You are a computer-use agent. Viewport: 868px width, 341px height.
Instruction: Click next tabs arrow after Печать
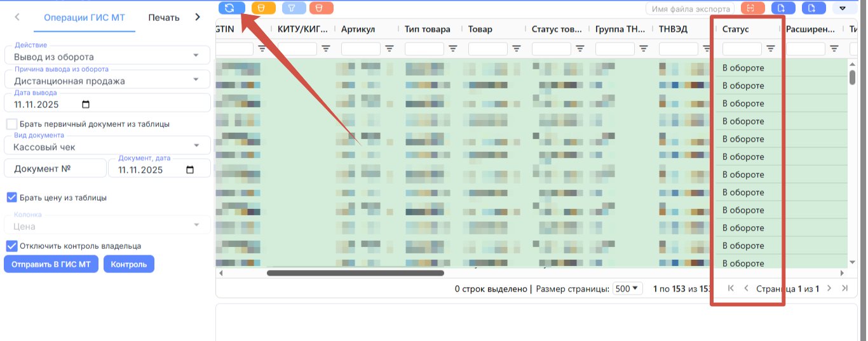point(198,17)
